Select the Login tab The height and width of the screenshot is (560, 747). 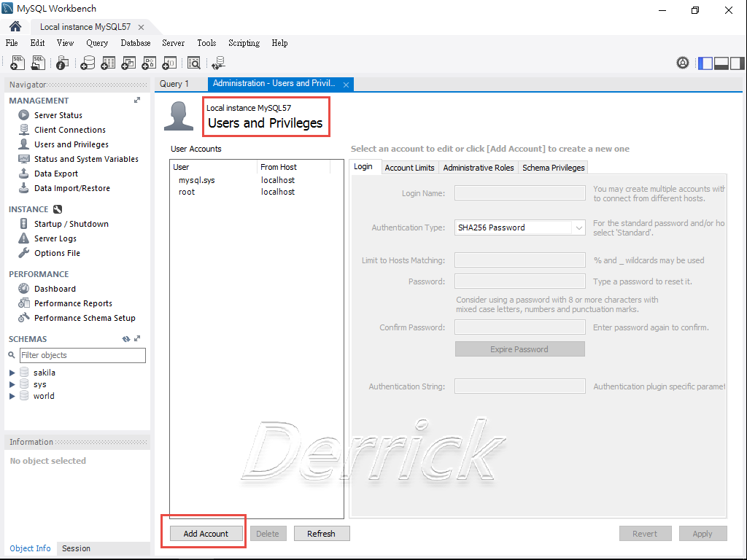coord(363,167)
